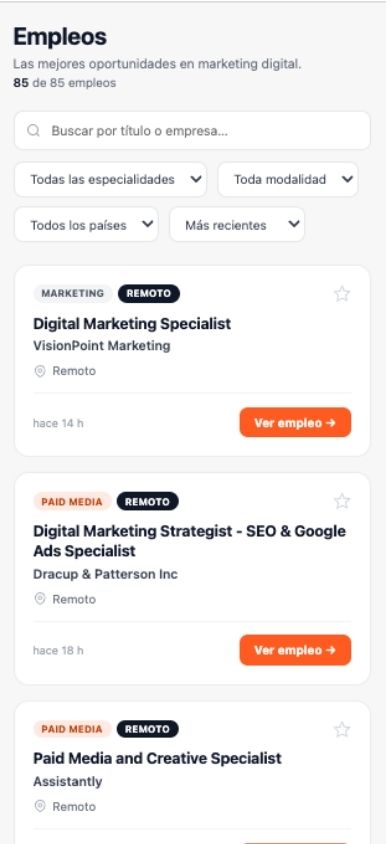This screenshot has height=844, width=390.
Task: Click PAID MEDIA tag on Strategist card
Action: click(72, 502)
